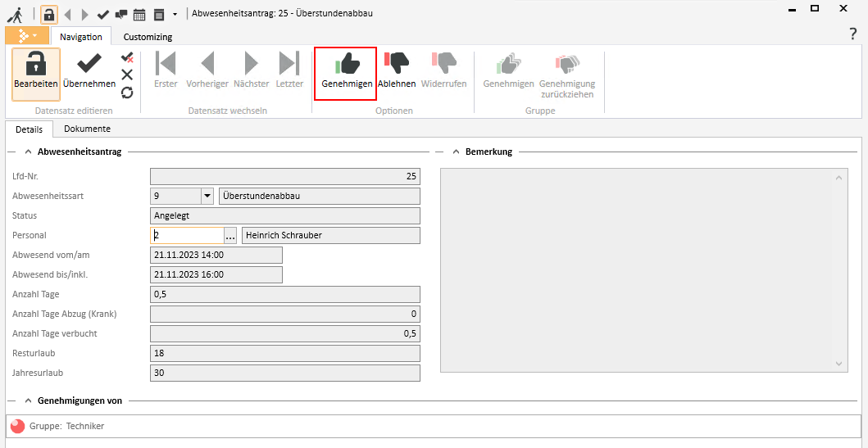The width and height of the screenshot is (868, 448).
Task: Go to first record with Erster
Action: pos(166,70)
